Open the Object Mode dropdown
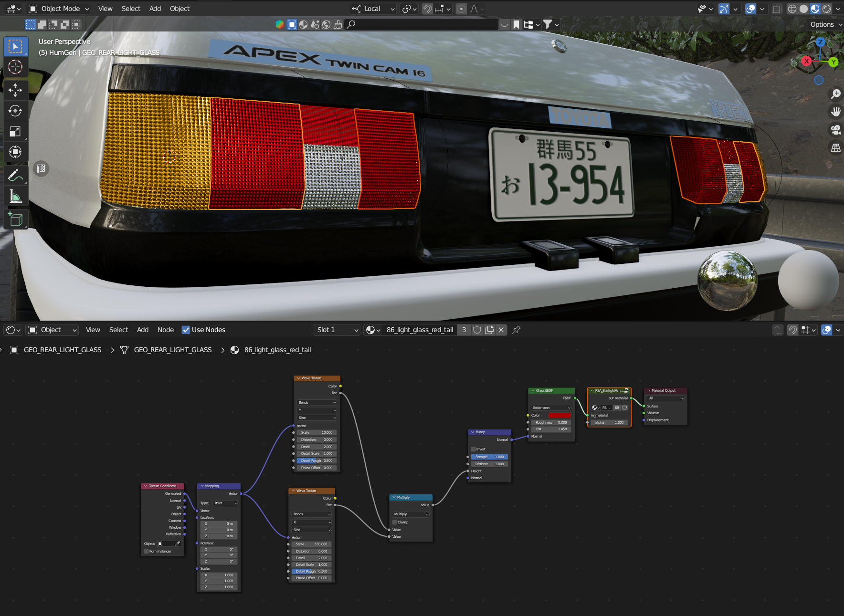 [x=59, y=9]
